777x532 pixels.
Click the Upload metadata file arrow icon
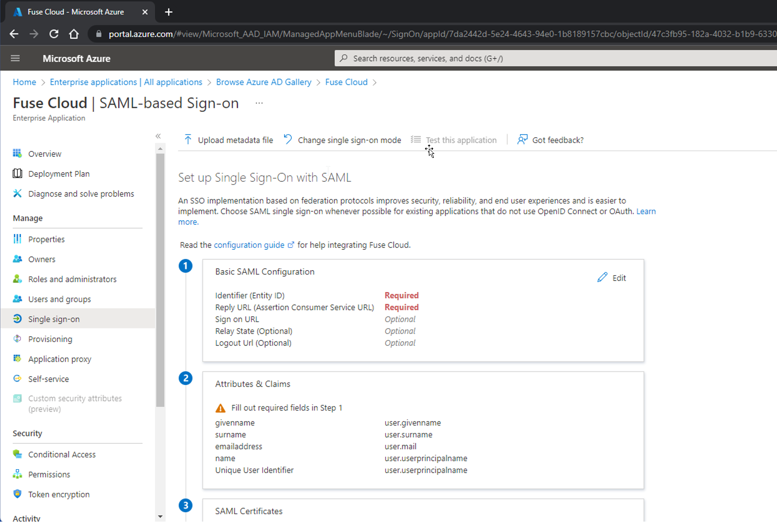(188, 140)
